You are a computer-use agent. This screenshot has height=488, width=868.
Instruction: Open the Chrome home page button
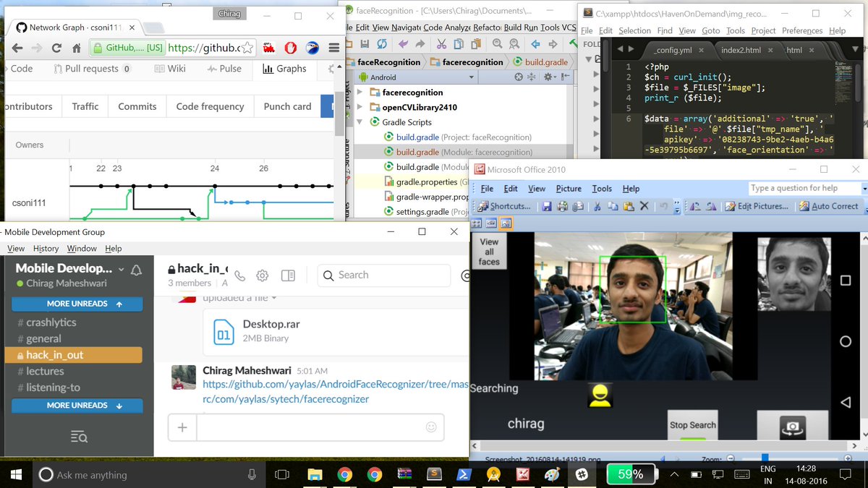click(x=76, y=48)
